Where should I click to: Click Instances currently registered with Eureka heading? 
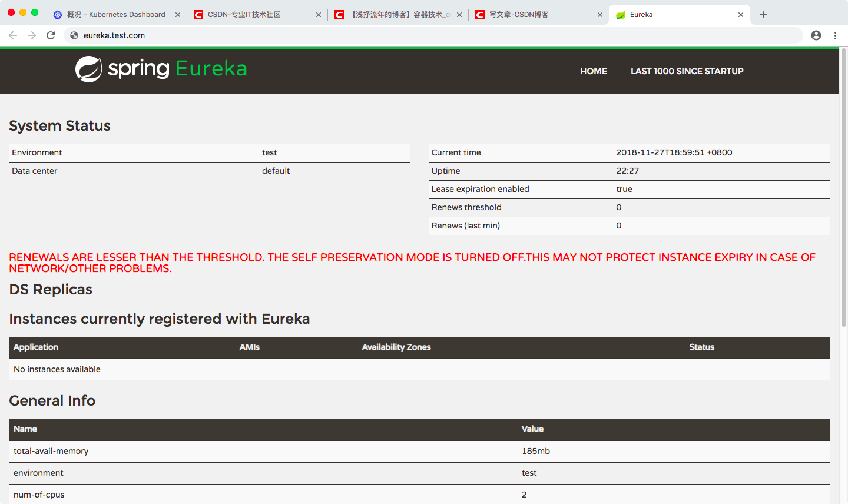(x=160, y=319)
